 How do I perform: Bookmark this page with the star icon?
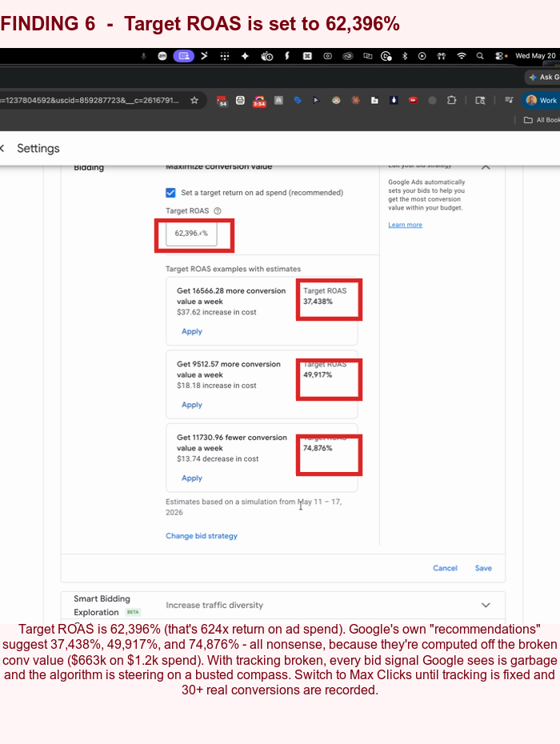[194, 101]
